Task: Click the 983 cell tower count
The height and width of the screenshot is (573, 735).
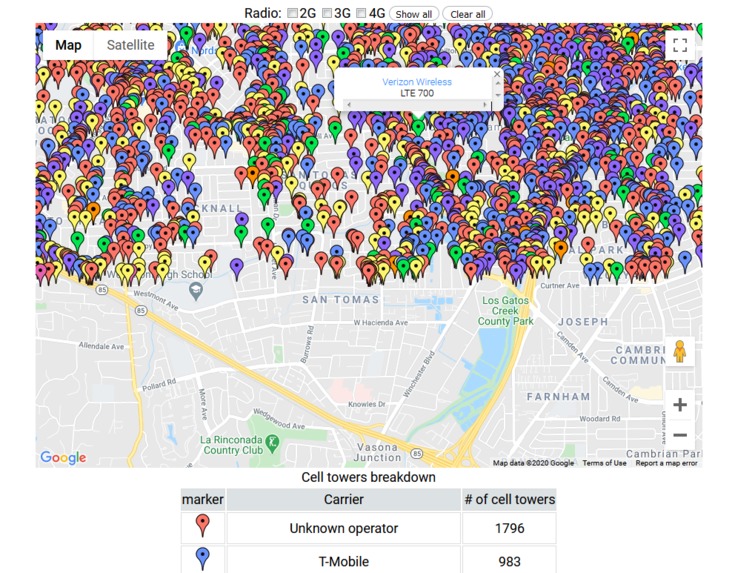Action: [510, 561]
